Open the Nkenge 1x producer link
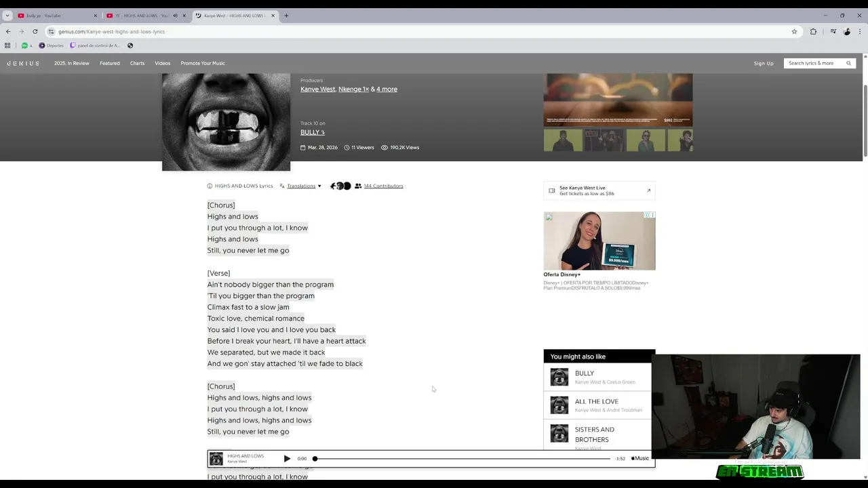This screenshot has width=868, height=488. [353, 89]
